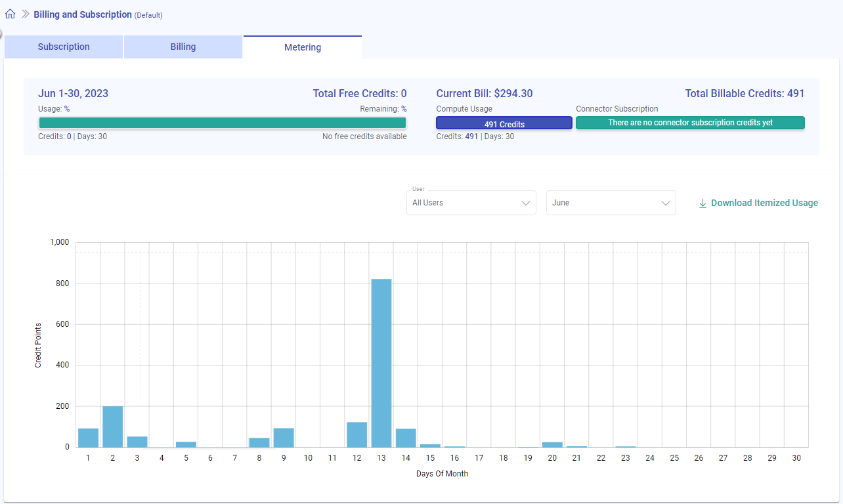Image resolution: width=843 pixels, height=504 pixels.
Task: Click the chart bar for day 2
Action: pos(113,427)
